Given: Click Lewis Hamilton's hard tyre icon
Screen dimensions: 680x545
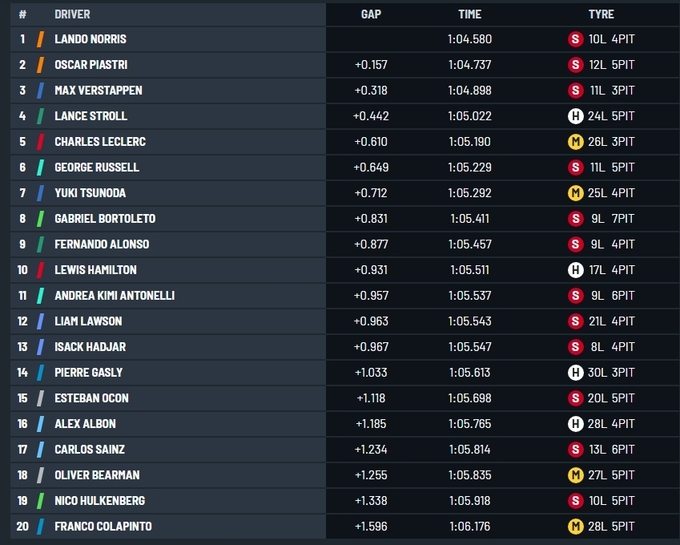Looking at the screenshot, I should [575, 270].
